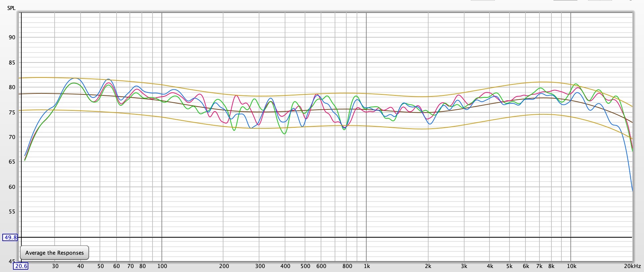The height and width of the screenshot is (272, 644).
Task: Click the 400 Hz frequency axis label
Action: click(285, 266)
